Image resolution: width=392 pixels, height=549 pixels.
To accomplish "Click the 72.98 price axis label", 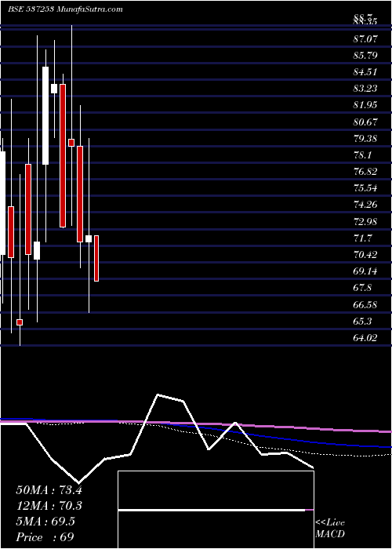I will click(x=365, y=221).
